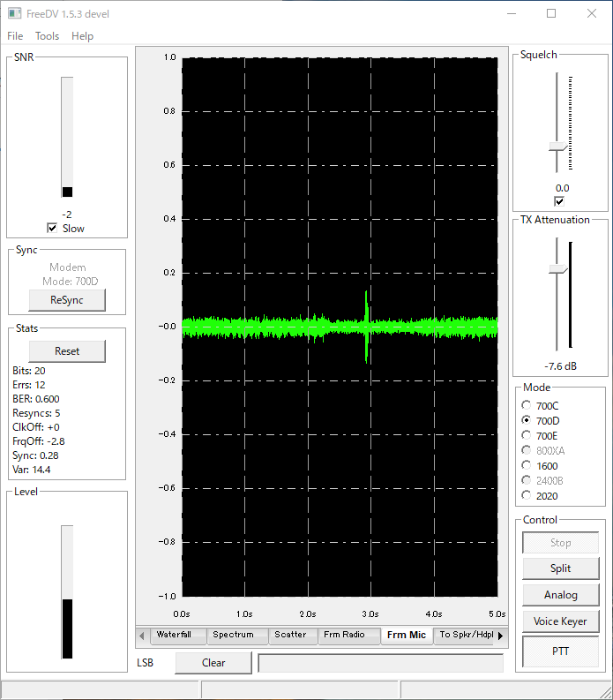Toggle the Slow SNR checkbox
This screenshot has height=700, width=613.
52,228
